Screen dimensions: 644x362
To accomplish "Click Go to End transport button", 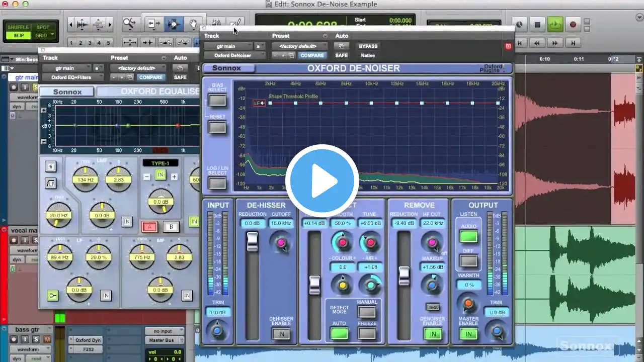I will (573, 43).
